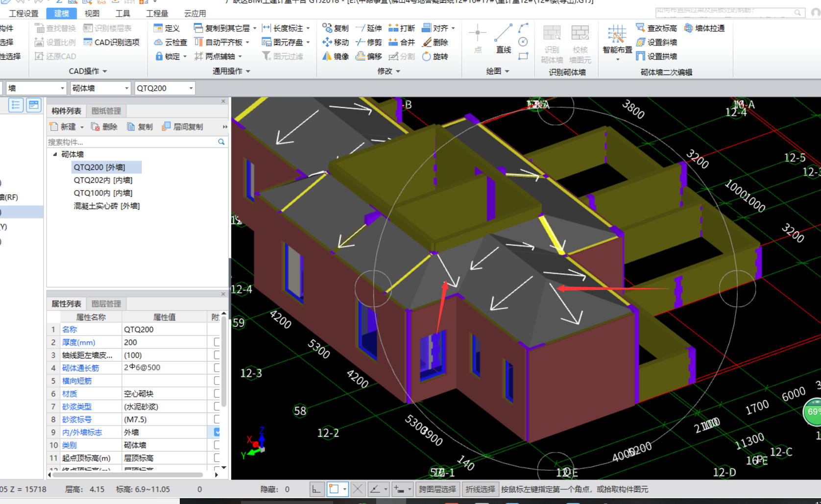Click the 查改标高 elevation tool
The width and height of the screenshot is (821, 504).
[x=656, y=28]
